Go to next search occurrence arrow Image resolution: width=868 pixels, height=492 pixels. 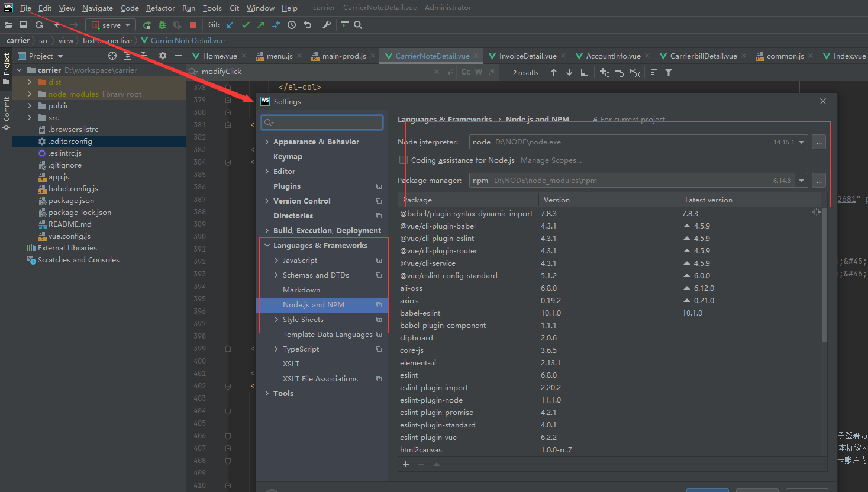[x=569, y=72]
